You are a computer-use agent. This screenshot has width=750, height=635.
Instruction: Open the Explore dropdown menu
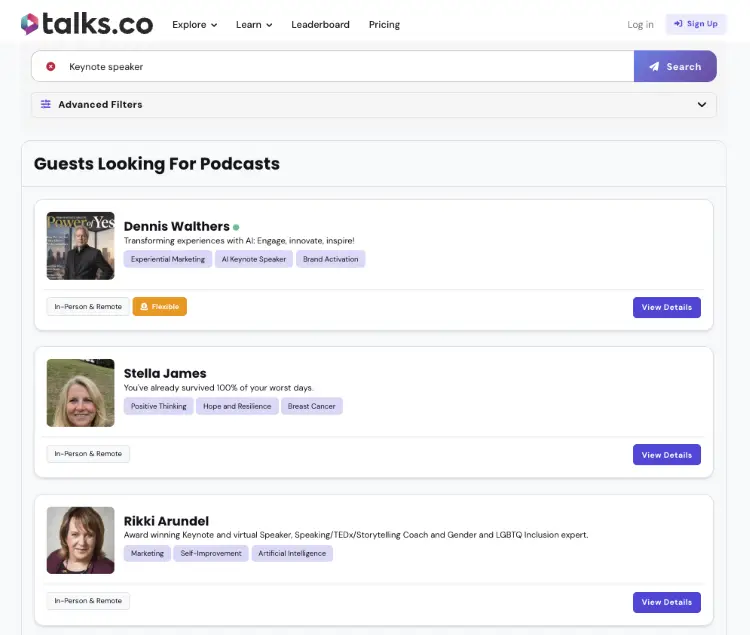194,24
